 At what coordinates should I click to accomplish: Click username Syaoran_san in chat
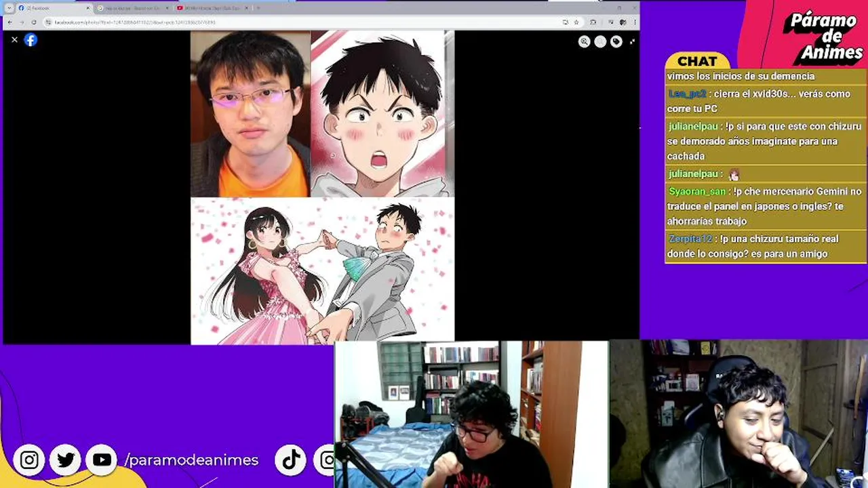point(697,192)
